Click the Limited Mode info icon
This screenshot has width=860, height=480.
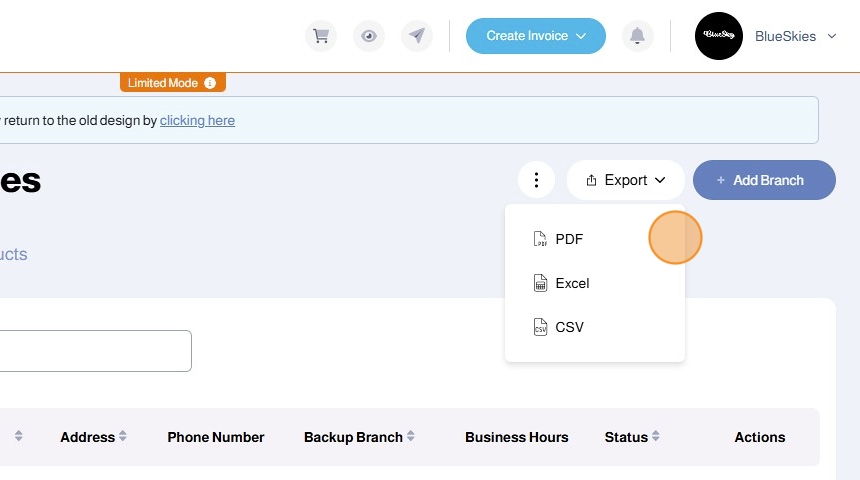coord(210,83)
